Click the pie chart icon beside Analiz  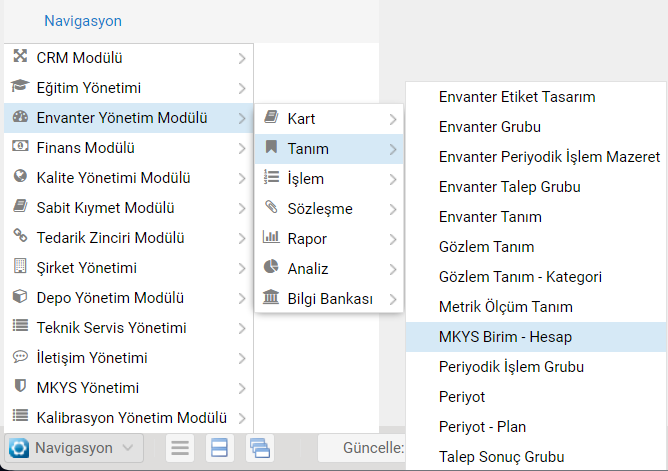point(271,267)
